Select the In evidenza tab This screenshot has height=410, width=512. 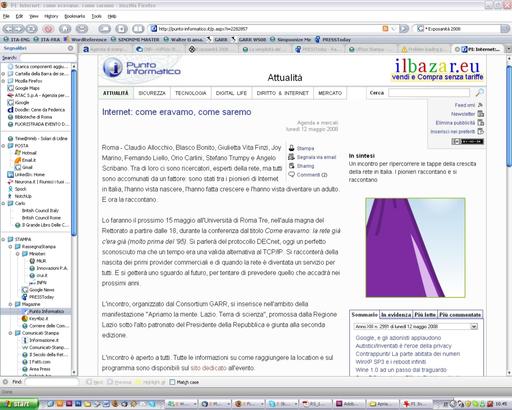[396, 315]
